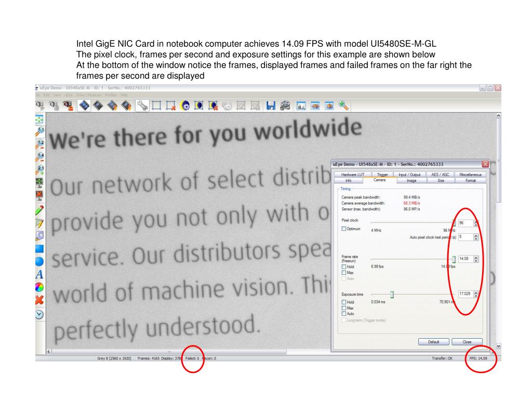Enable the Pixel clock Optimum checkbox
This screenshot has height=399, width=532.
[344, 229]
